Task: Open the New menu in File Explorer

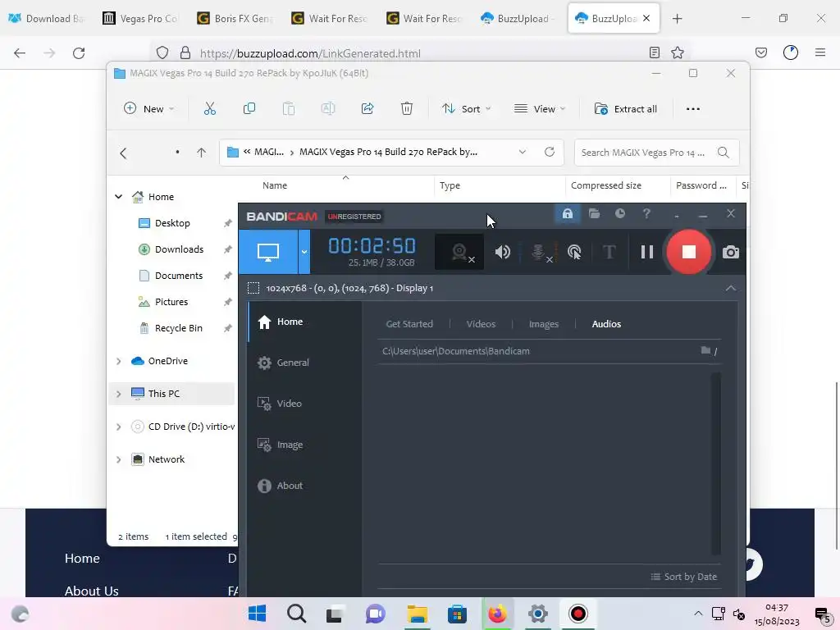Action: click(x=148, y=109)
